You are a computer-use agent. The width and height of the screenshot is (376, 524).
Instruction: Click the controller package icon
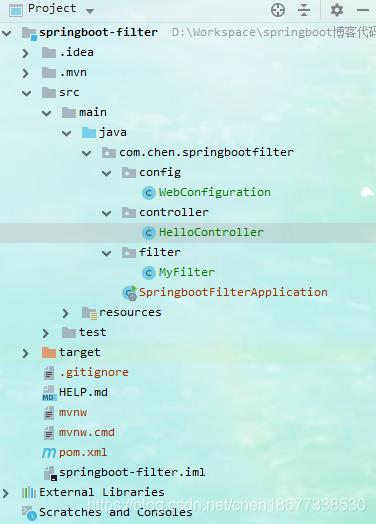(x=129, y=213)
